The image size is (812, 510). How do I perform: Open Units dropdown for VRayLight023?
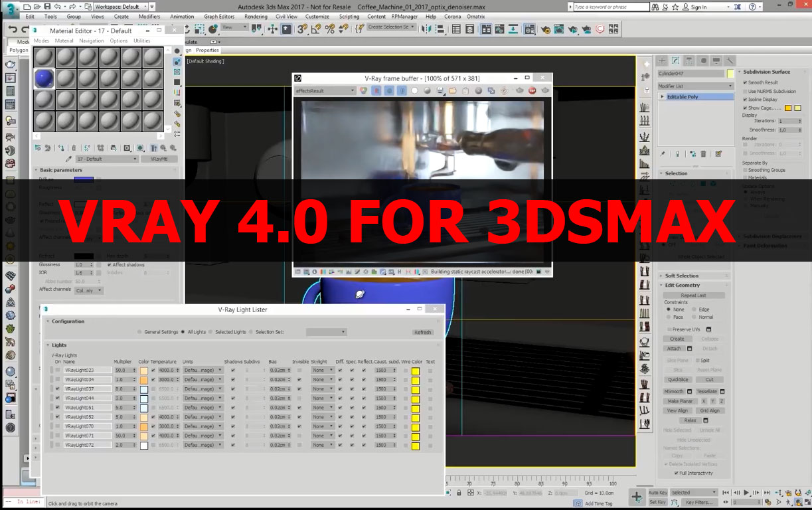203,370
